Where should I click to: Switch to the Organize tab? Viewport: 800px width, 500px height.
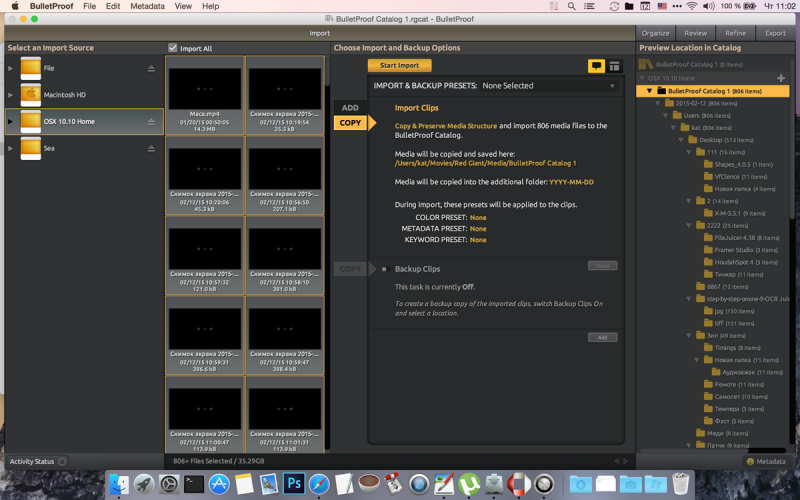(x=656, y=33)
